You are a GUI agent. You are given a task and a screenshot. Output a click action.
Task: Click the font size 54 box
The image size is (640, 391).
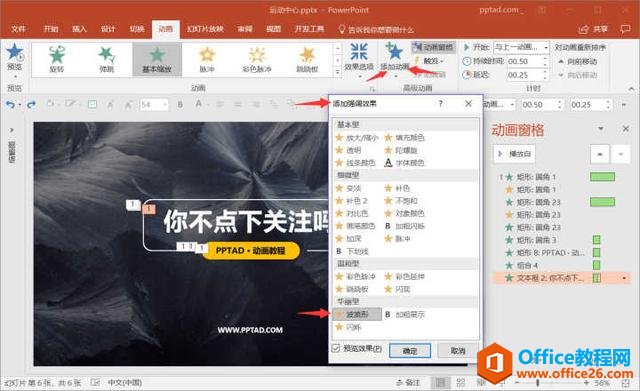tap(154, 105)
